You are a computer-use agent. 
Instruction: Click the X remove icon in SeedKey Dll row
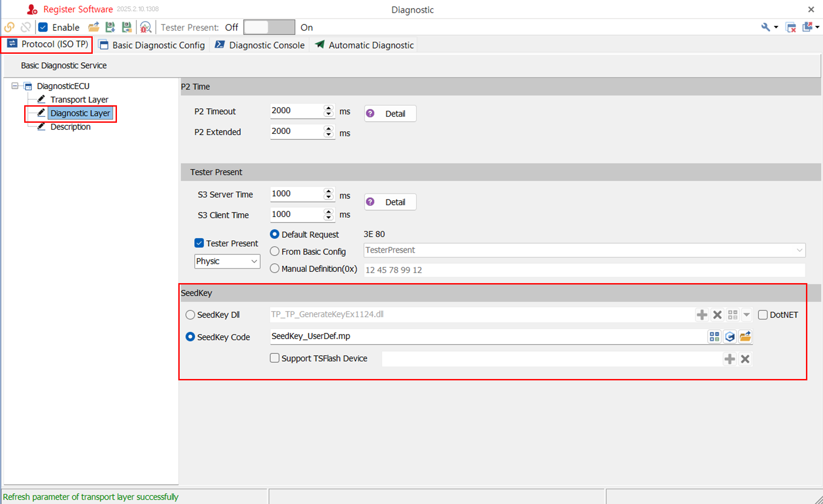[717, 315]
